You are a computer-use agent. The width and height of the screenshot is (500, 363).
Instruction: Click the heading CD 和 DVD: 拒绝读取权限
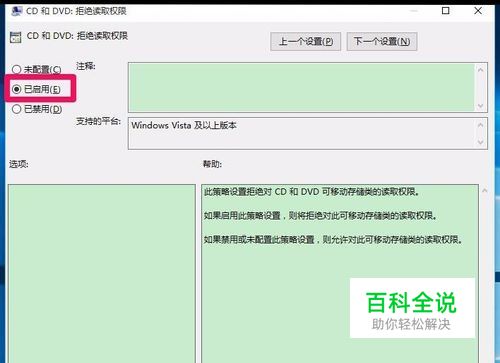pyautogui.click(x=77, y=36)
